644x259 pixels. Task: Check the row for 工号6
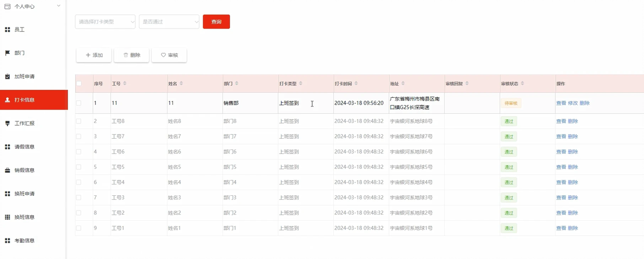(x=79, y=152)
